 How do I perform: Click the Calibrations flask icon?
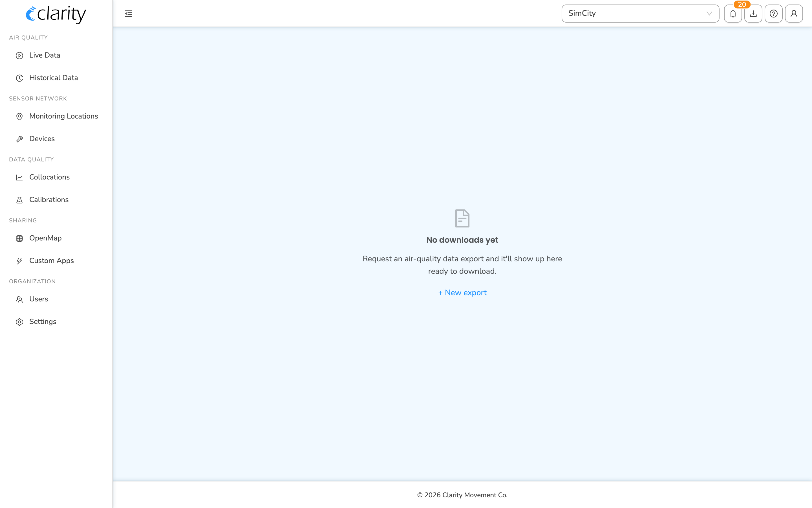pyautogui.click(x=19, y=200)
